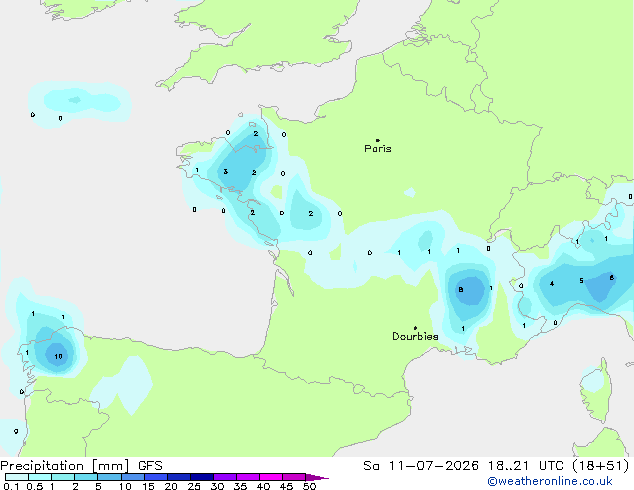Click the Dourbies city label

pyautogui.click(x=415, y=336)
